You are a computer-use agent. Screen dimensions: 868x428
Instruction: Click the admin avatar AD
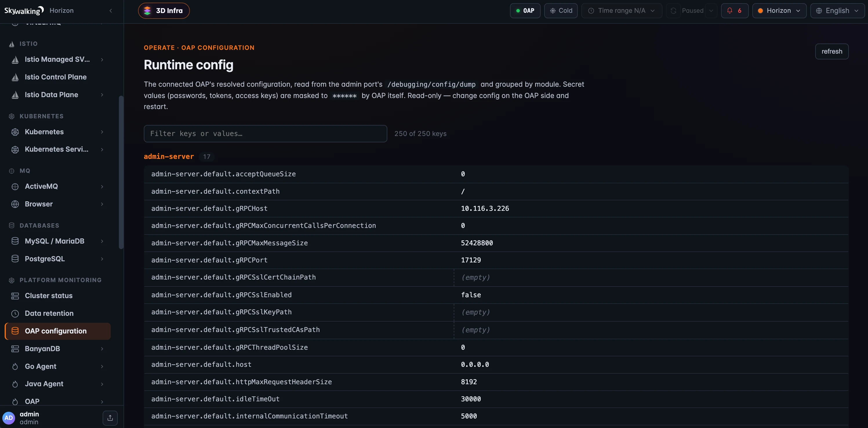coord(9,418)
